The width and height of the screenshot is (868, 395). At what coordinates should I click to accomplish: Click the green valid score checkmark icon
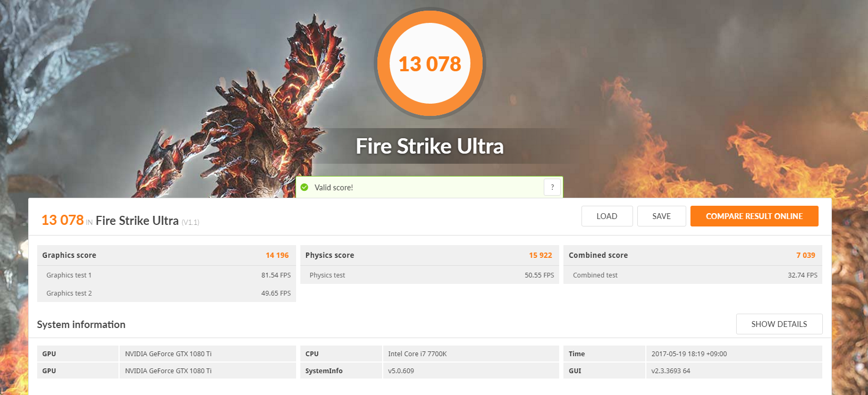pyautogui.click(x=305, y=187)
